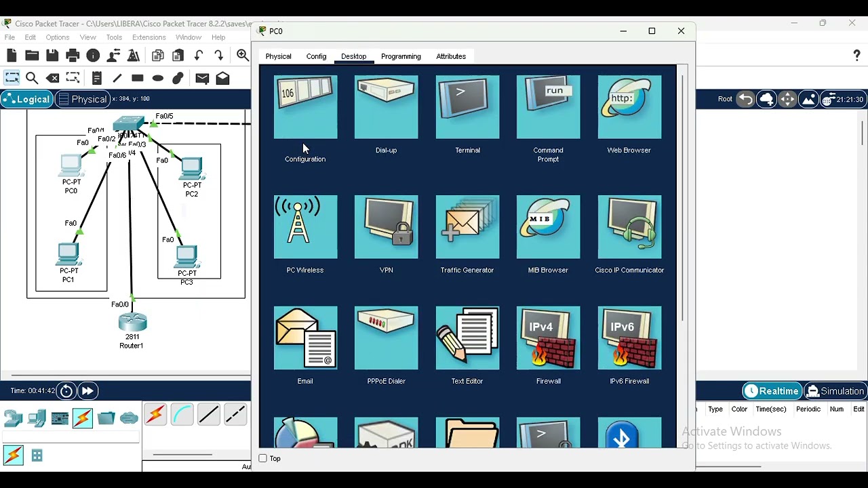Switch to Realtime mode
This screenshot has height=488, width=868.
tap(771, 391)
